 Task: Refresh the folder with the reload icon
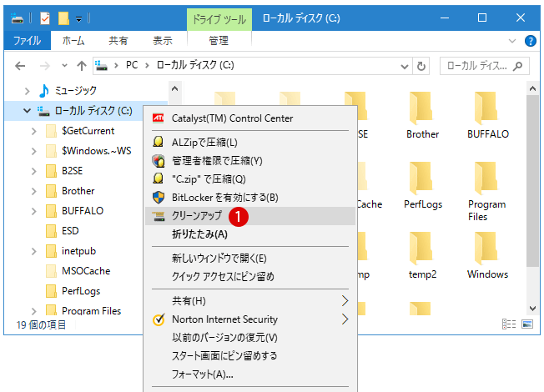click(x=421, y=66)
